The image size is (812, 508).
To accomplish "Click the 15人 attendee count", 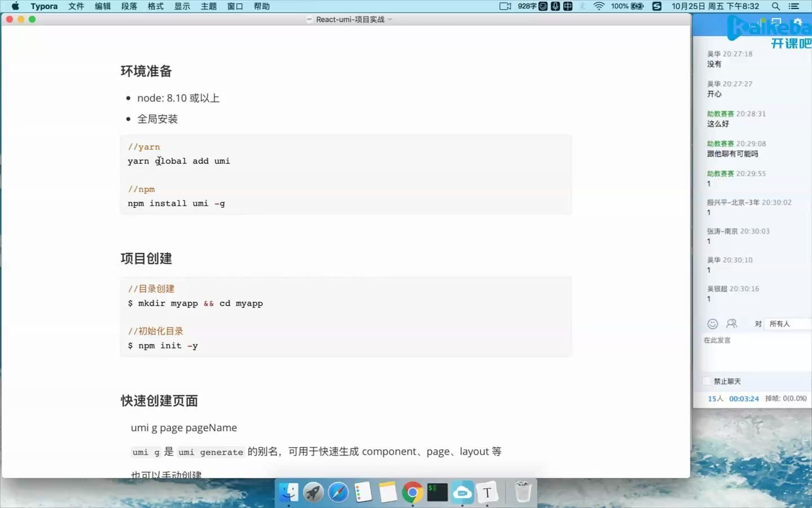I will [x=715, y=398].
